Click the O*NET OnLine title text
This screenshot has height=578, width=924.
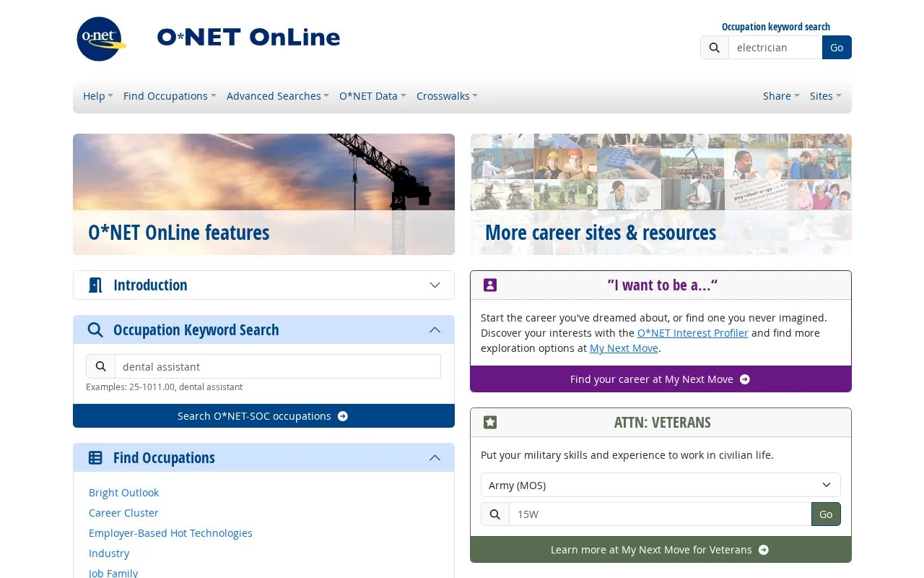coord(248,38)
